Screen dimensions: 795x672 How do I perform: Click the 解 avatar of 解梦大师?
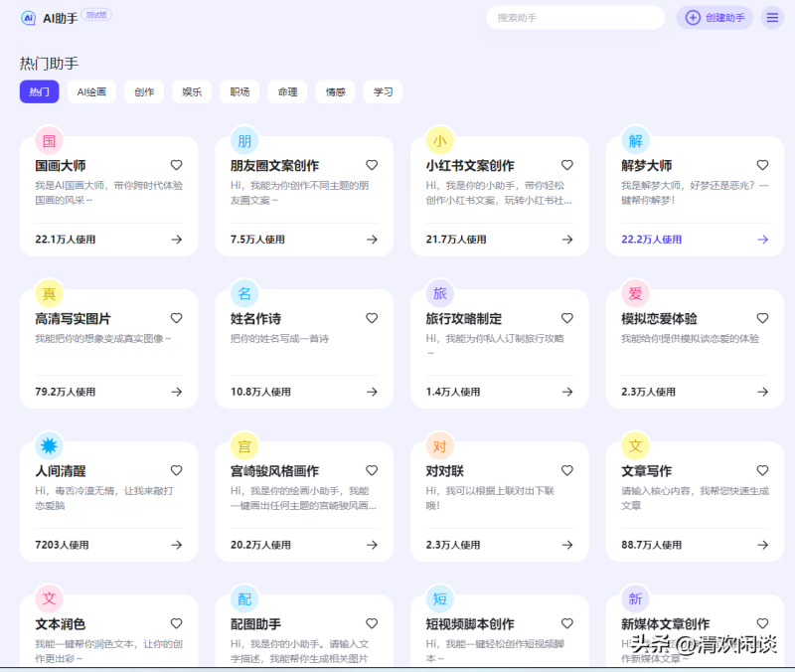pyautogui.click(x=635, y=140)
